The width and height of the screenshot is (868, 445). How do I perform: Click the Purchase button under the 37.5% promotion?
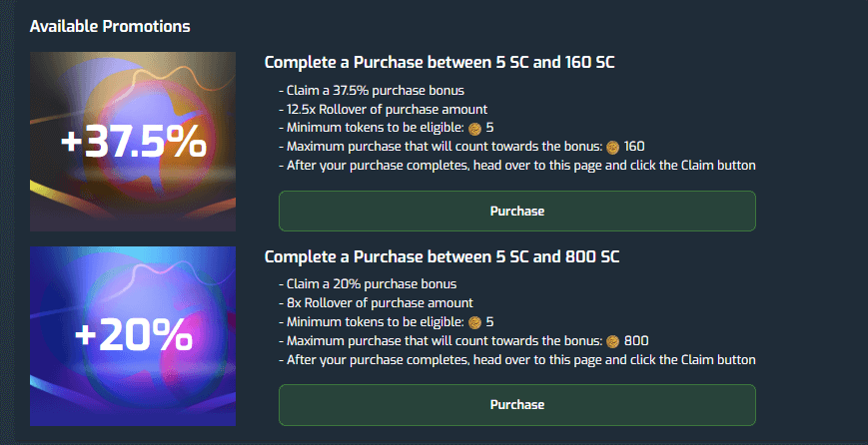pyautogui.click(x=516, y=212)
